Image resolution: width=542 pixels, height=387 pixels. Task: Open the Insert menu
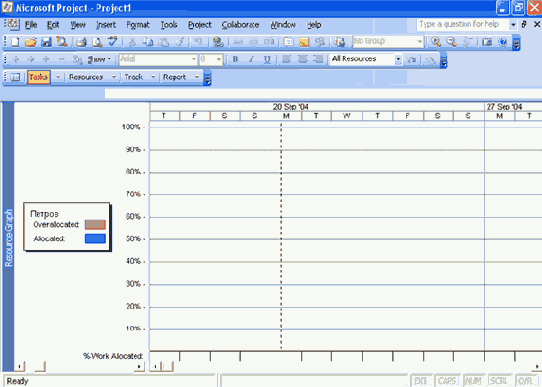click(106, 25)
